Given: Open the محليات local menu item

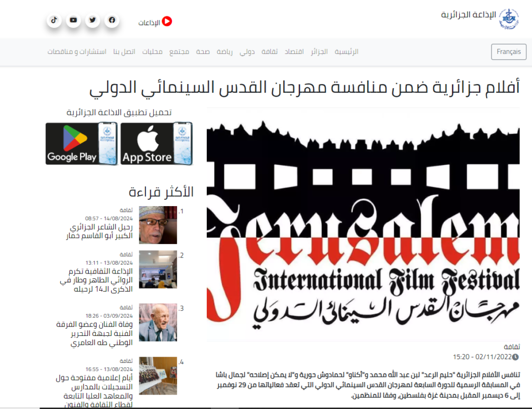Looking at the screenshot, I should click(152, 51).
